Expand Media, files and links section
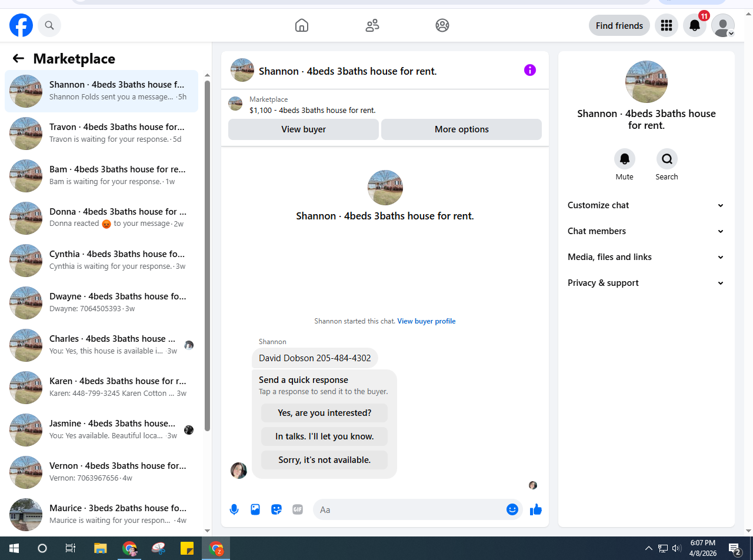The height and width of the screenshot is (560, 753). click(646, 257)
